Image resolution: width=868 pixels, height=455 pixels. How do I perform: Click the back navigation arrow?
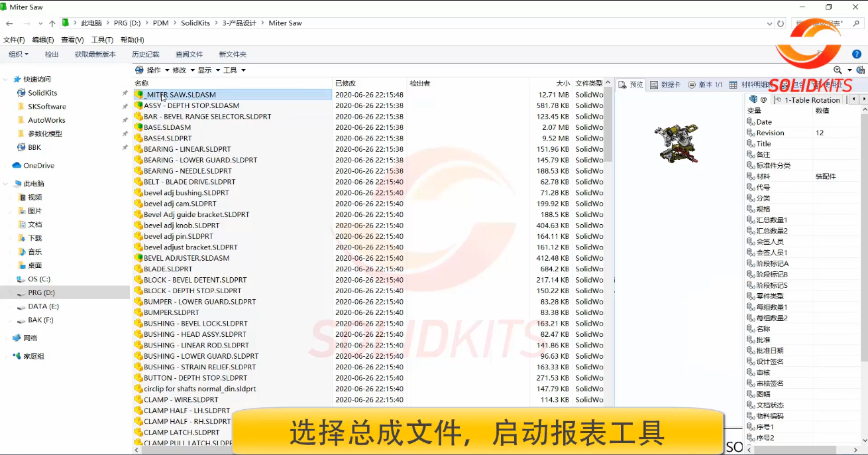tap(9, 23)
